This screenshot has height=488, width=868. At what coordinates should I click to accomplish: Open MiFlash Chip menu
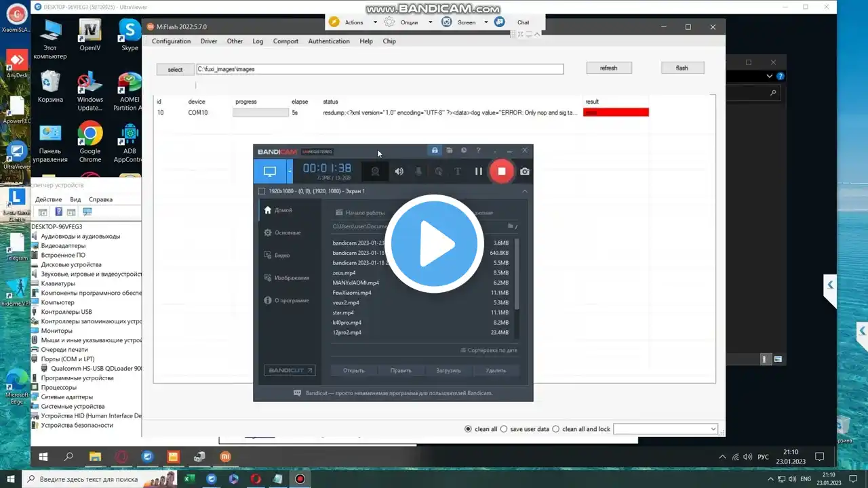pyautogui.click(x=389, y=41)
